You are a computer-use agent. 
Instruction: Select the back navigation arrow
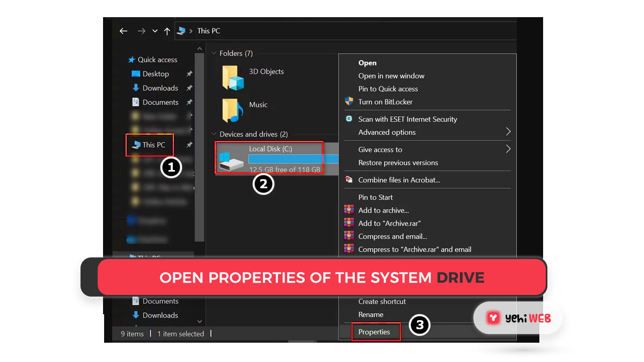click(x=123, y=31)
